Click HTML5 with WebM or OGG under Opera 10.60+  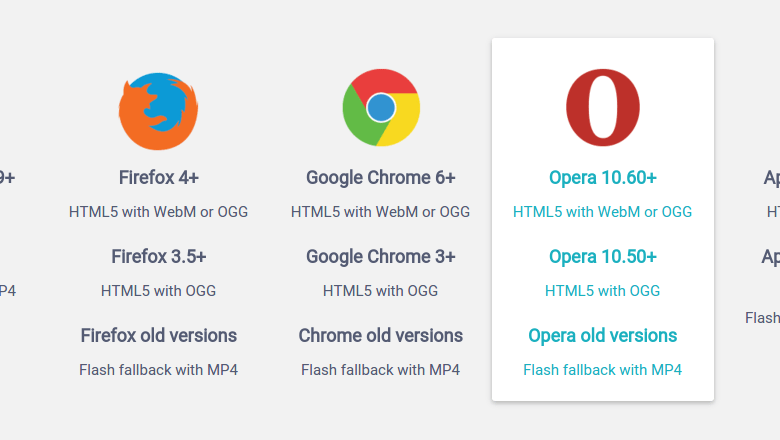point(603,212)
